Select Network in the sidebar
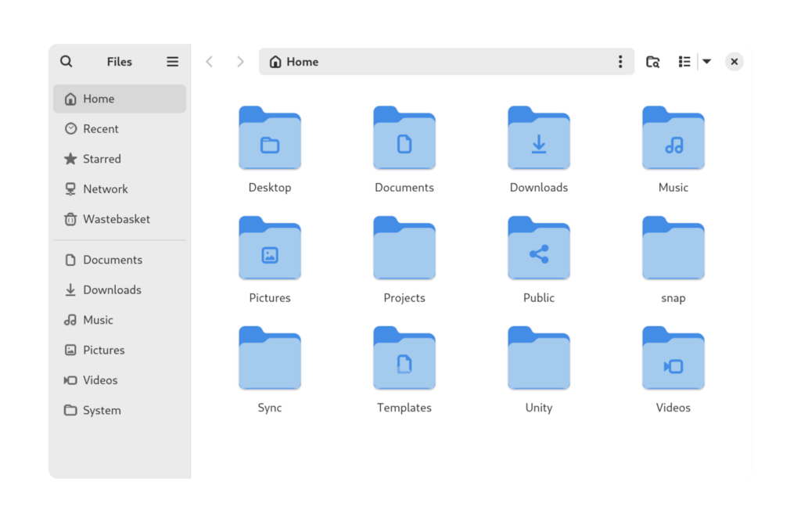The height and width of the screenshot is (532, 801). (x=105, y=189)
